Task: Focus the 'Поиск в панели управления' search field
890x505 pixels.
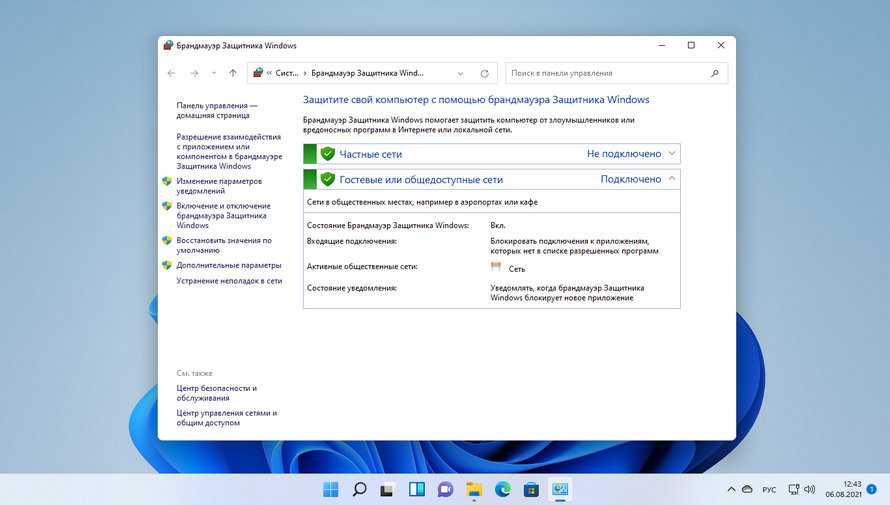Action: pyautogui.click(x=616, y=73)
